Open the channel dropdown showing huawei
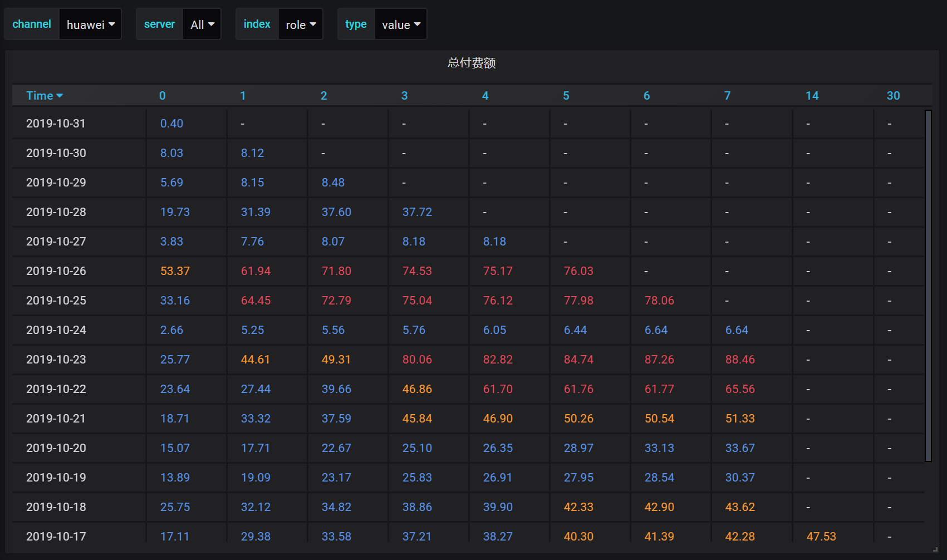The height and width of the screenshot is (560, 947). (90, 24)
